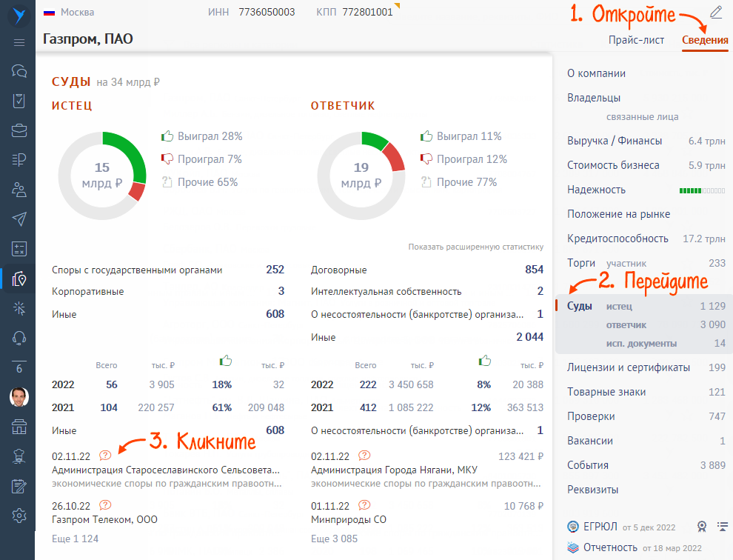733x560 pixels.
Task: Open case Администрация Города Нягани, МКУ
Action: (x=394, y=470)
